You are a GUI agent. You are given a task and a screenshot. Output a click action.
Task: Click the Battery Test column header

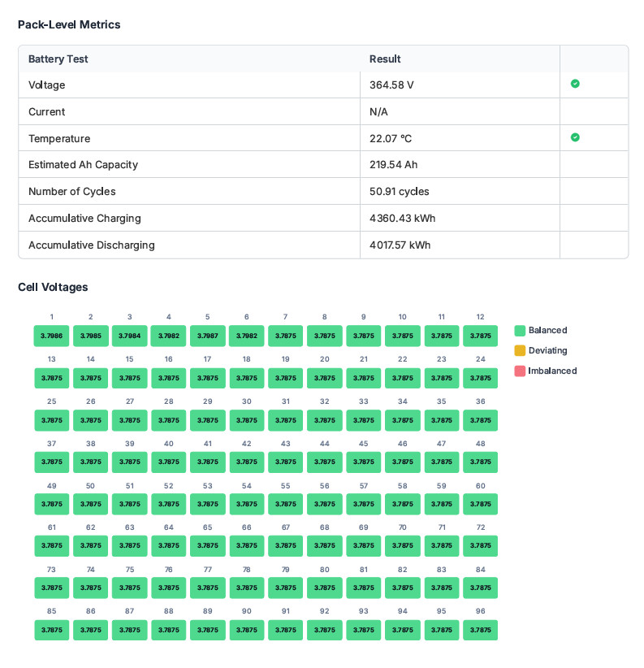[58, 59]
